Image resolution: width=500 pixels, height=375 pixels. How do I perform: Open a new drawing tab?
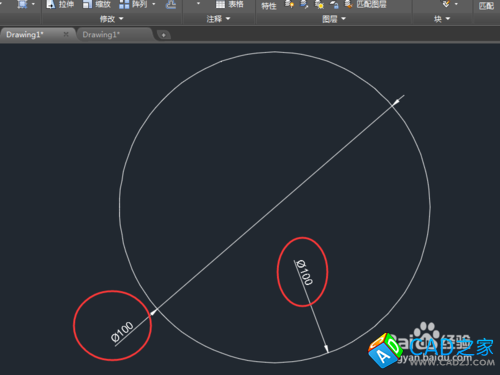click(163, 35)
